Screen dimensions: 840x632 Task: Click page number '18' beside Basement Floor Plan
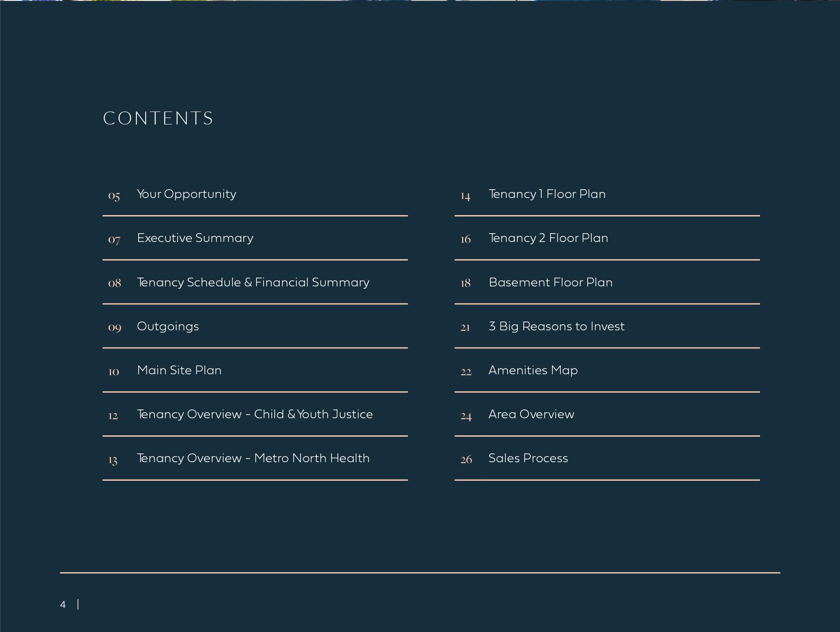click(466, 283)
